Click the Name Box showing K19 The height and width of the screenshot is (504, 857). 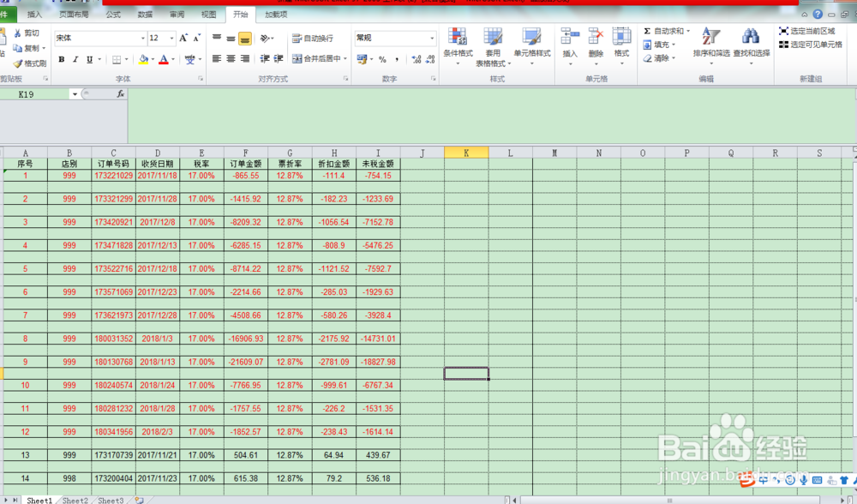(36, 94)
